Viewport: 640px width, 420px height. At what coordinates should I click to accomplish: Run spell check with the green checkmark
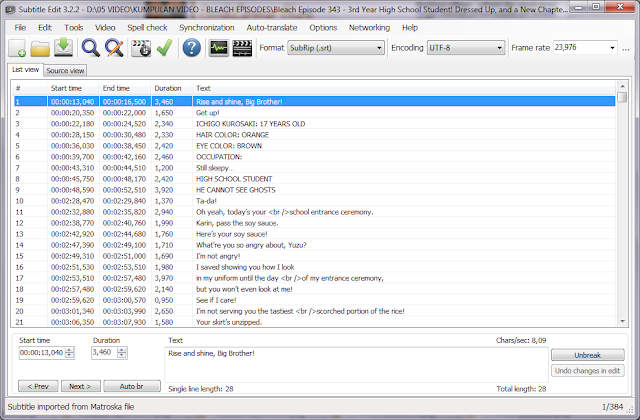164,48
